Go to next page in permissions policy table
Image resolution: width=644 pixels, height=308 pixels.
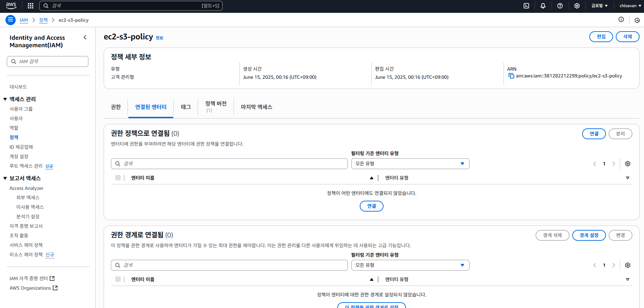614,164
